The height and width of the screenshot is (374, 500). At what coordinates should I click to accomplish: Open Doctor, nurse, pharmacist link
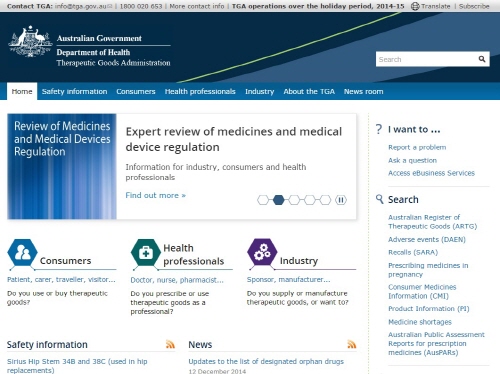click(177, 280)
